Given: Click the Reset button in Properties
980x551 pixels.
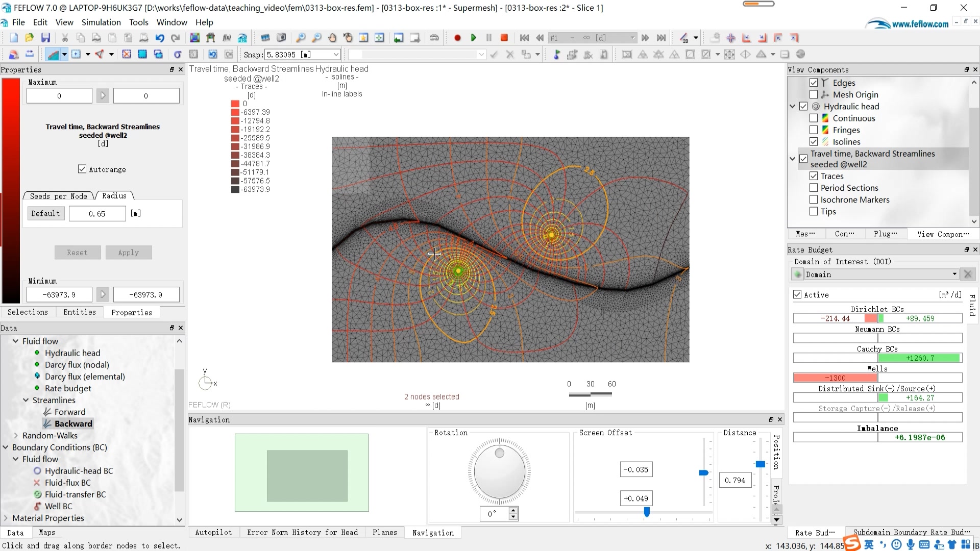Looking at the screenshot, I should coord(77,253).
